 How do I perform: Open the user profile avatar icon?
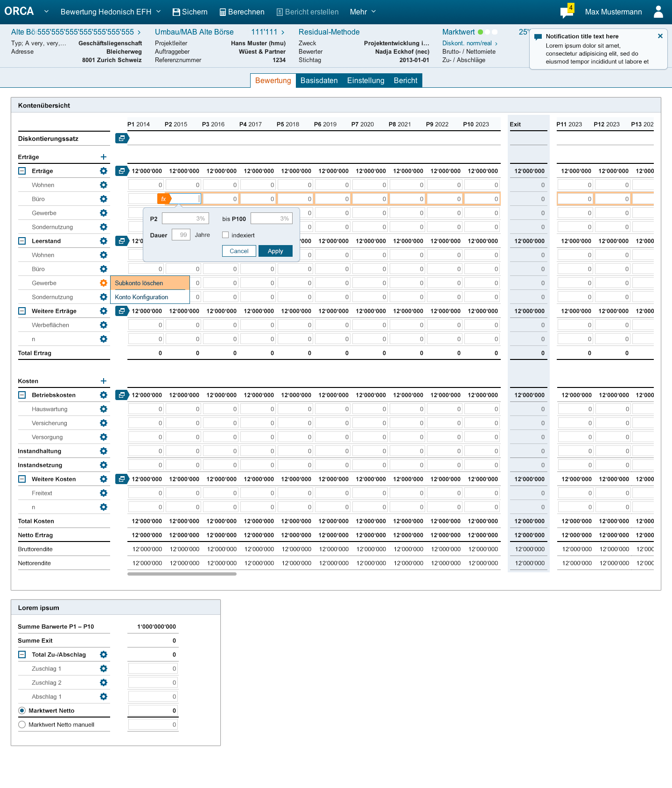pos(658,12)
